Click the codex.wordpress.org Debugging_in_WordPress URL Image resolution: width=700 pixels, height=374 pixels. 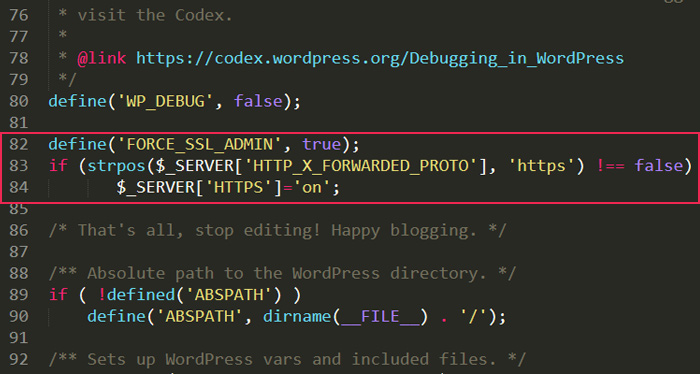click(380, 58)
